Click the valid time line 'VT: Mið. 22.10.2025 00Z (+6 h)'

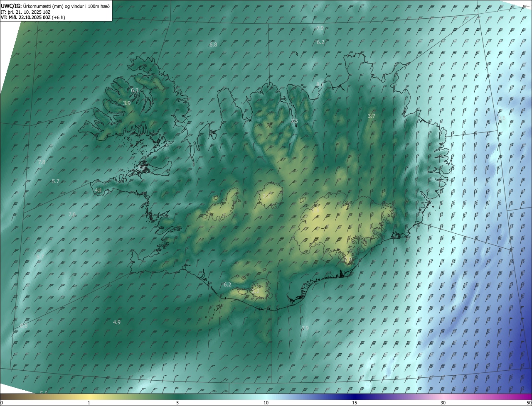(33, 17)
